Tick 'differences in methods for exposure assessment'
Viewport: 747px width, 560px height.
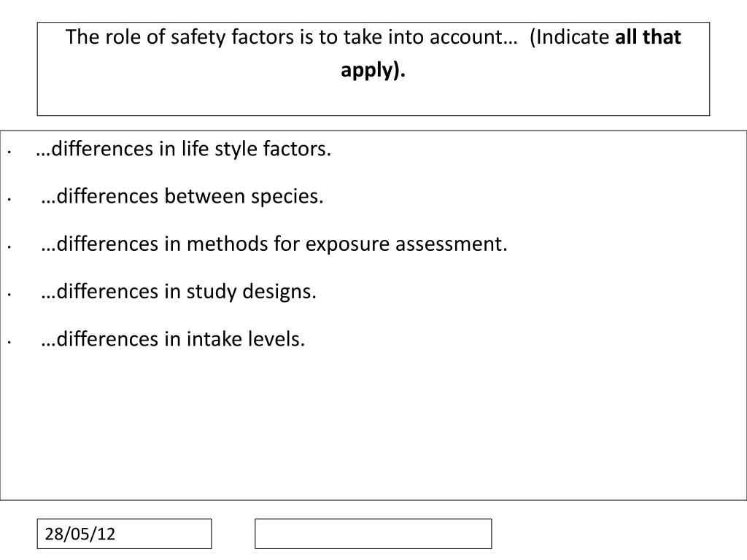(274, 244)
